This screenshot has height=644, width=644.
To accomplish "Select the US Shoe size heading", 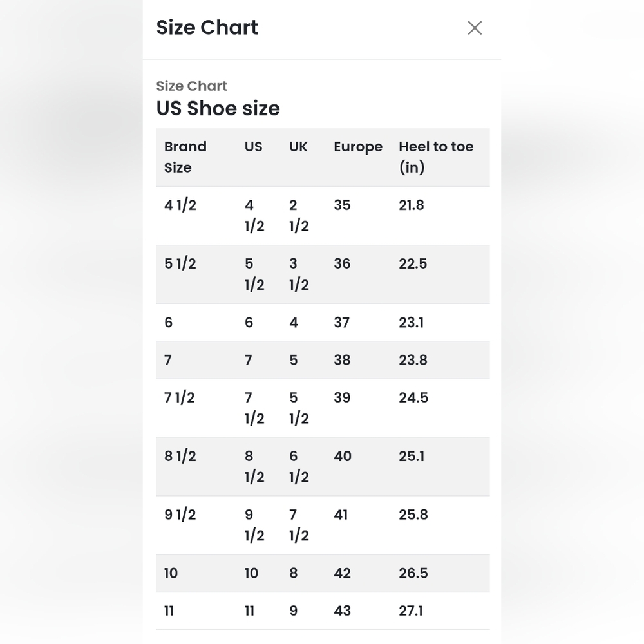I will [218, 108].
